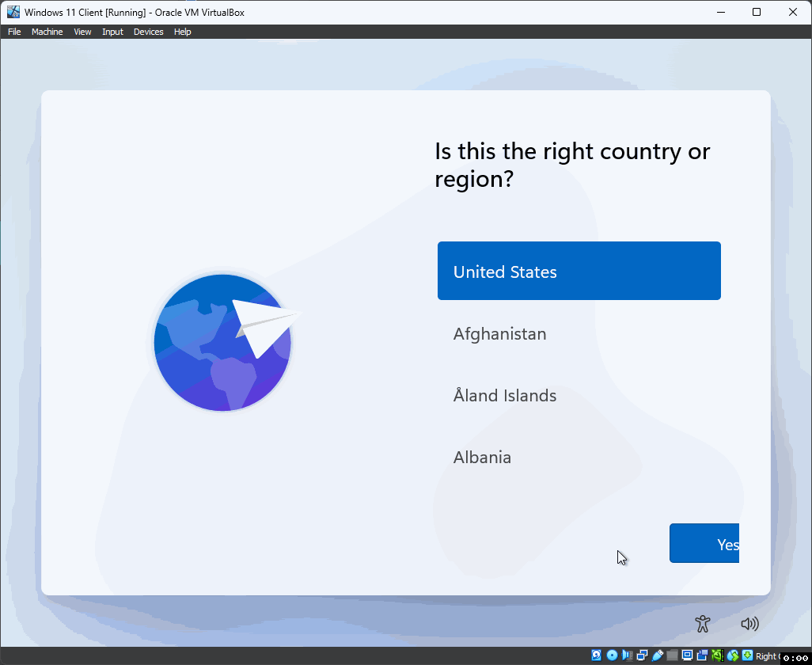Click the highlighted United States option
812x665 pixels.
[579, 271]
